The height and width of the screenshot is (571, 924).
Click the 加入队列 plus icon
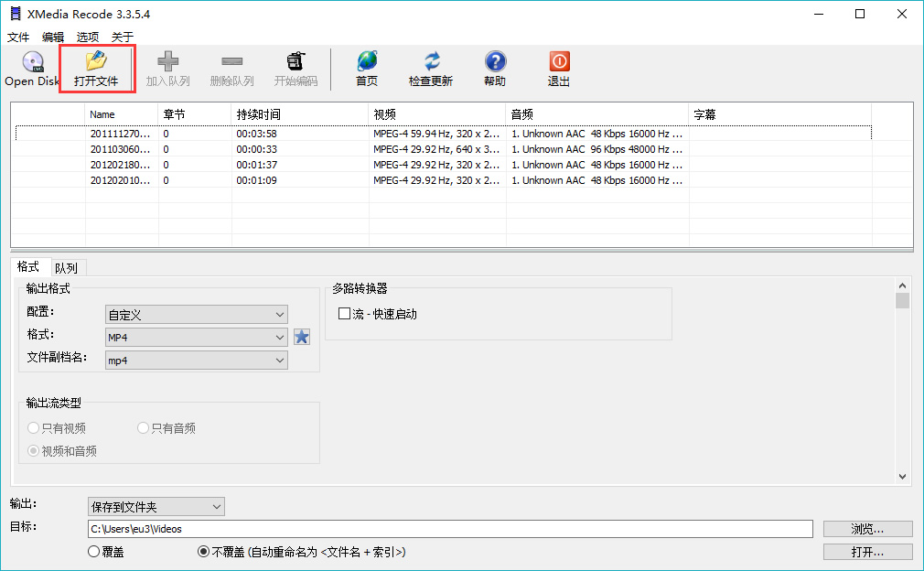coord(168,60)
